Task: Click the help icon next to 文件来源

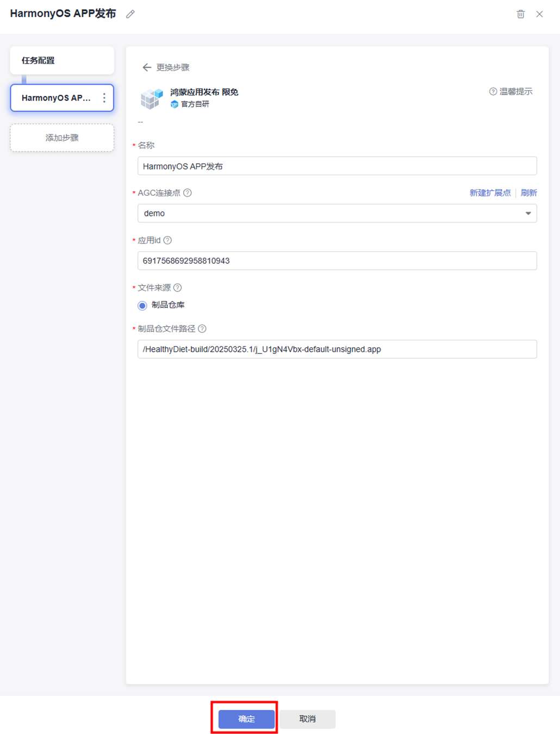Action: pyautogui.click(x=177, y=288)
